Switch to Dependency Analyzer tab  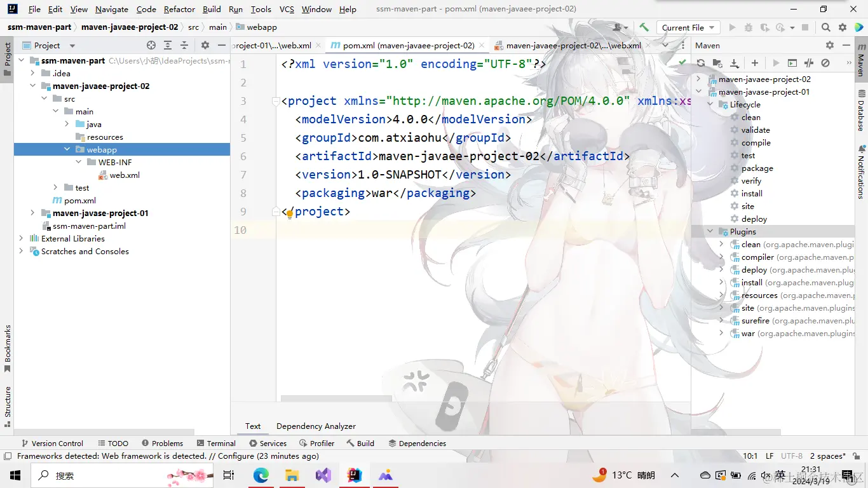(x=316, y=426)
